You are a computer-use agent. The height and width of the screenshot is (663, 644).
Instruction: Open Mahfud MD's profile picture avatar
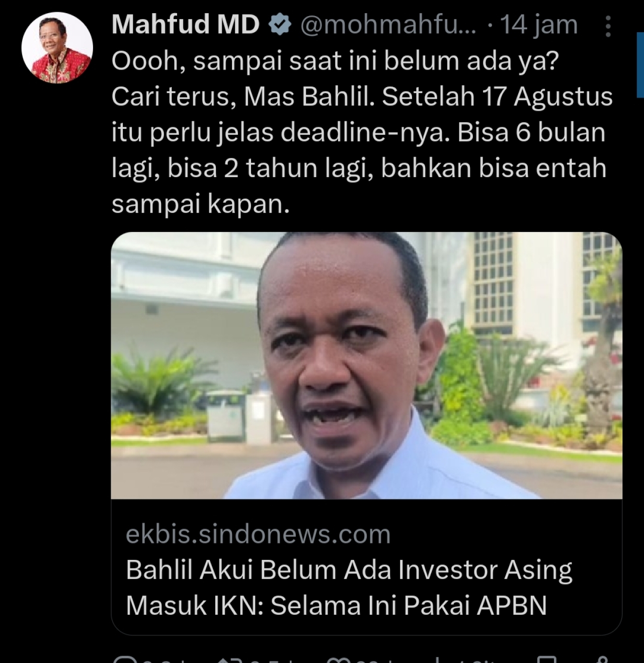57,48
